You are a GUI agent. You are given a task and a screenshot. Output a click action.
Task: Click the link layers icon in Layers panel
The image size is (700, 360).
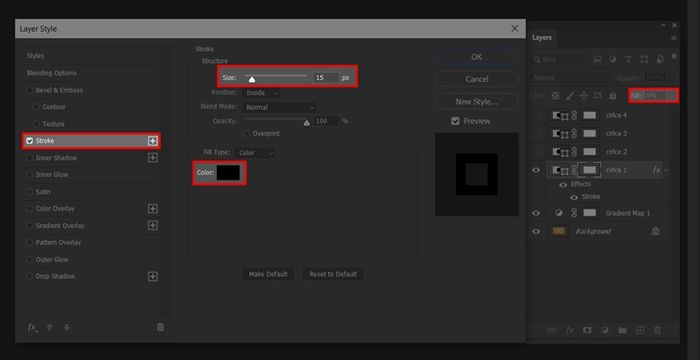pos(552,330)
